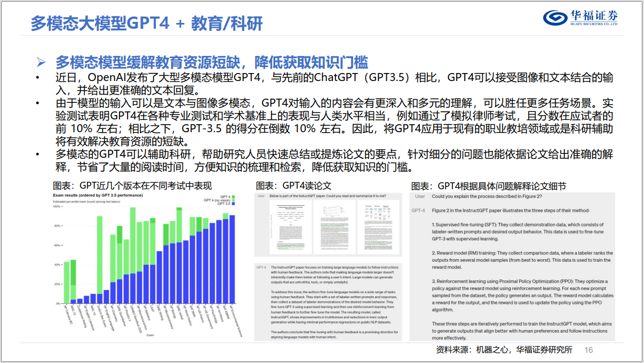Click the 'User' label in the GPT4读论文 panel
644x363 pixels.
(261, 196)
